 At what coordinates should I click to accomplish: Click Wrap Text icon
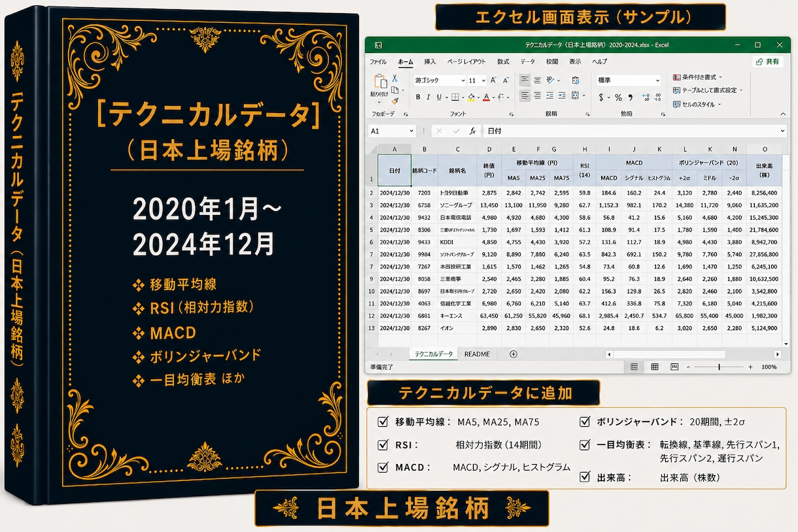(x=576, y=80)
